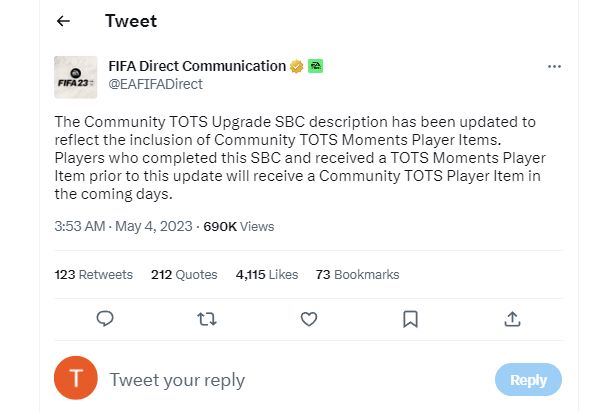Open the reply speech bubble icon
The image size is (602, 412).
click(105, 319)
